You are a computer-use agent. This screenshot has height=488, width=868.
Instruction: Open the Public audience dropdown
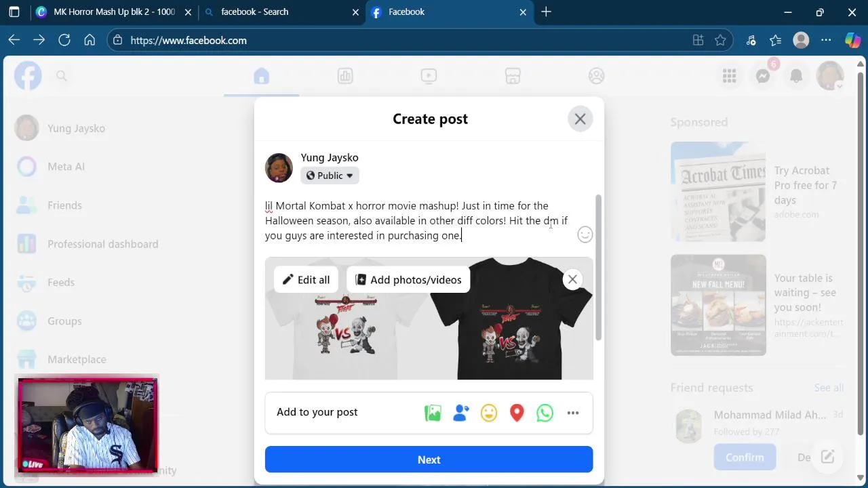click(330, 176)
